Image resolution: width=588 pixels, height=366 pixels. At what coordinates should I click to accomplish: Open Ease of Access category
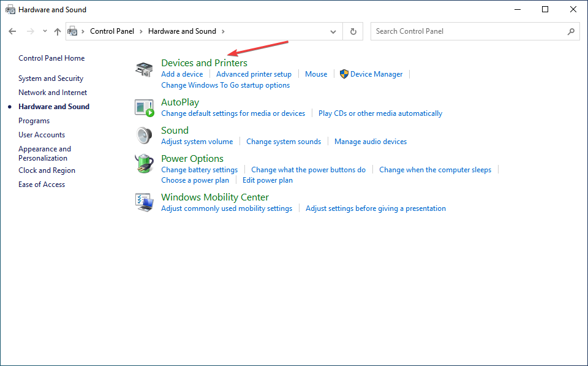pyautogui.click(x=42, y=185)
